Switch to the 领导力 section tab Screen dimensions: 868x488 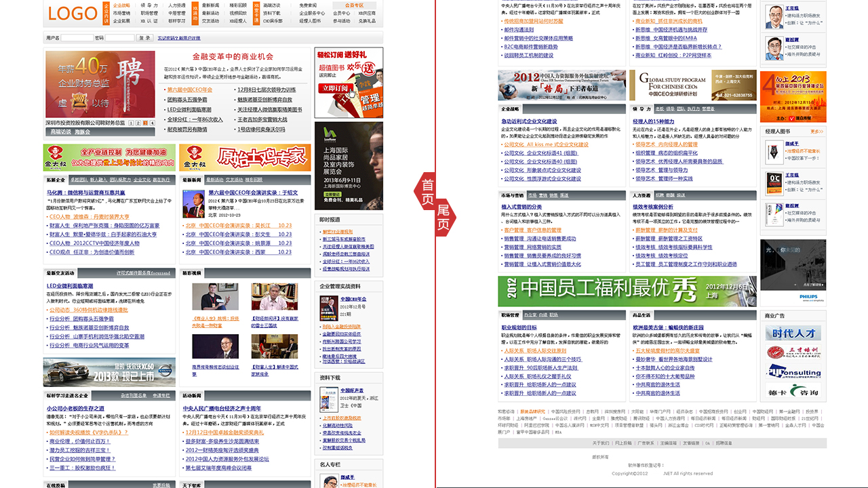click(x=641, y=108)
